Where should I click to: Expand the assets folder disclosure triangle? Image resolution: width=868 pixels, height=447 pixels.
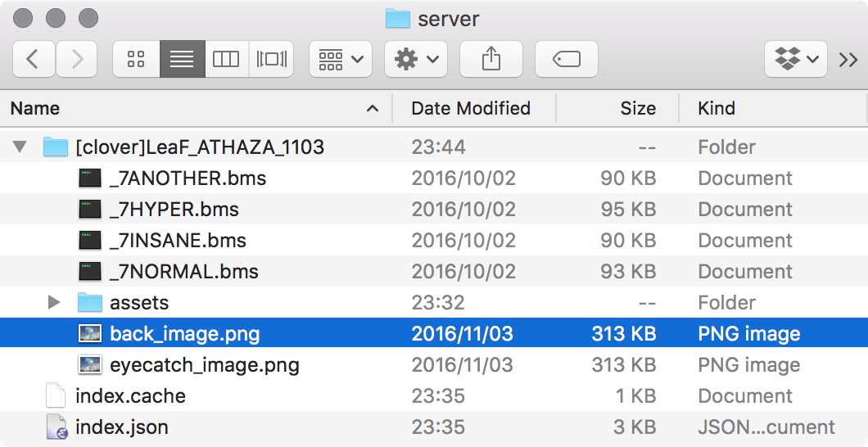tap(54, 303)
